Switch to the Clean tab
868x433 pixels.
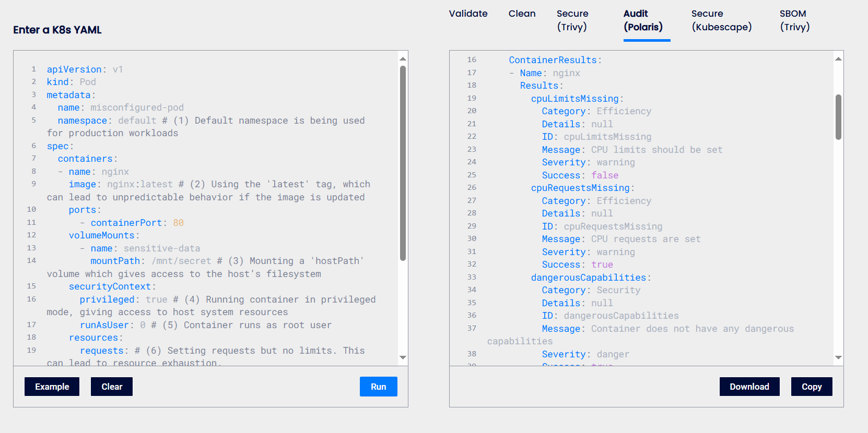522,14
